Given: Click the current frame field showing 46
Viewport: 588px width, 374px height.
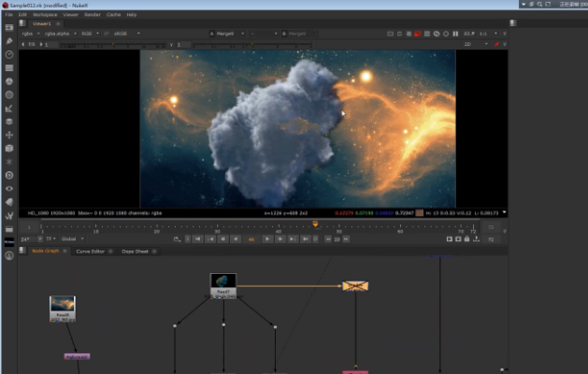Looking at the screenshot, I should (x=251, y=239).
